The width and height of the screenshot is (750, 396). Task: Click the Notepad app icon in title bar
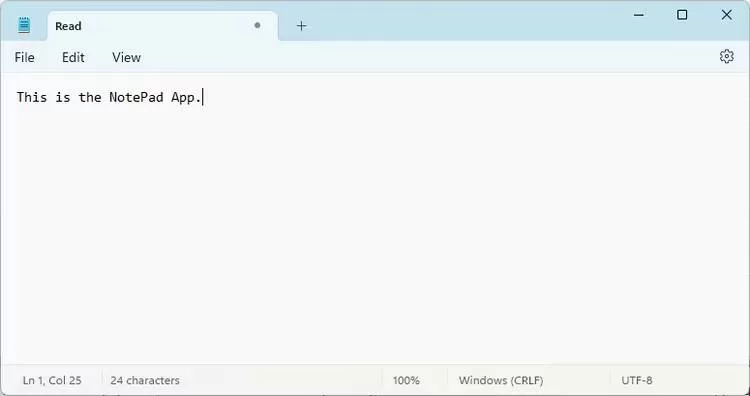[x=24, y=25]
